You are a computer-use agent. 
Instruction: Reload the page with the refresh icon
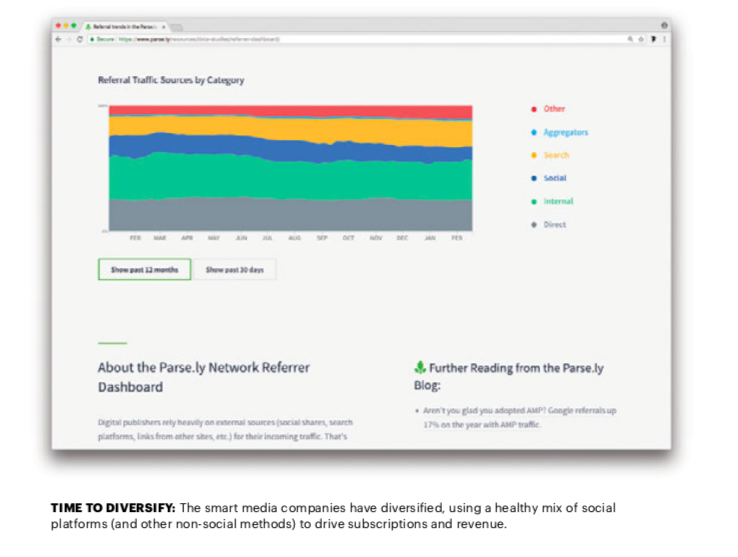pyautogui.click(x=80, y=39)
